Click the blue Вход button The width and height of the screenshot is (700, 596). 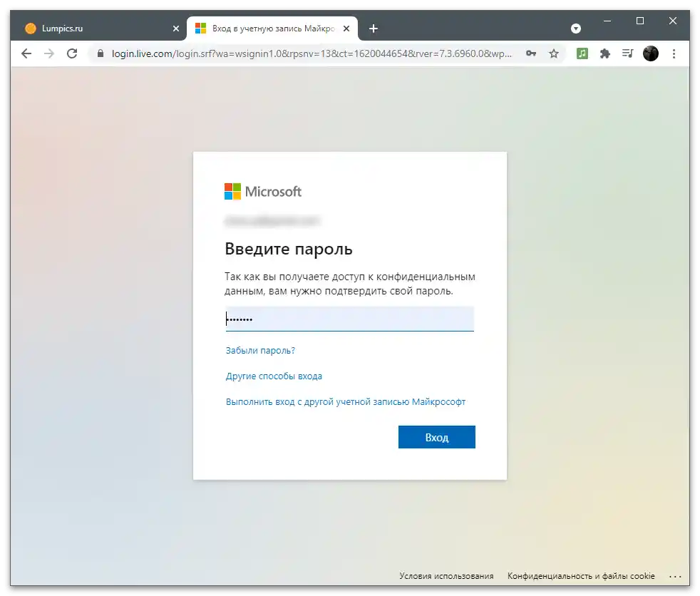(x=436, y=437)
